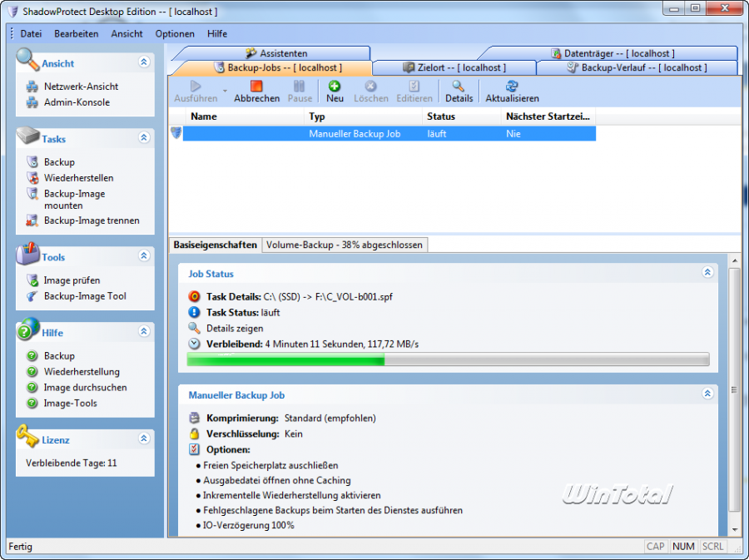The width and height of the screenshot is (749, 560).
Task: Sort by Typ column header
Action: coord(363,116)
